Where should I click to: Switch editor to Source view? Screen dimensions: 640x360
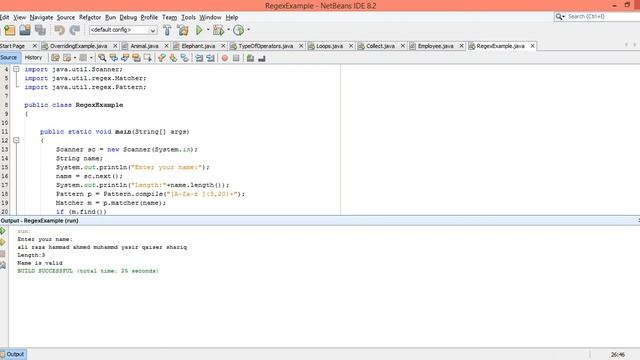[9, 58]
